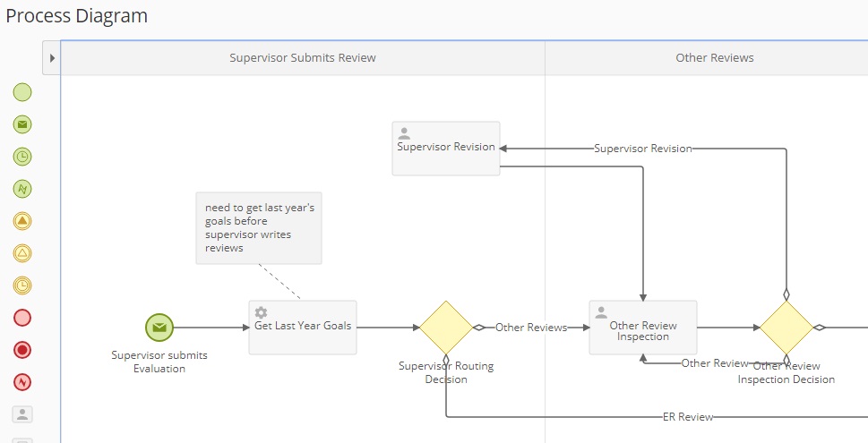This screenshot has height=443, width=868.
Task: Select the user task icon in palette
Action: 22,414
